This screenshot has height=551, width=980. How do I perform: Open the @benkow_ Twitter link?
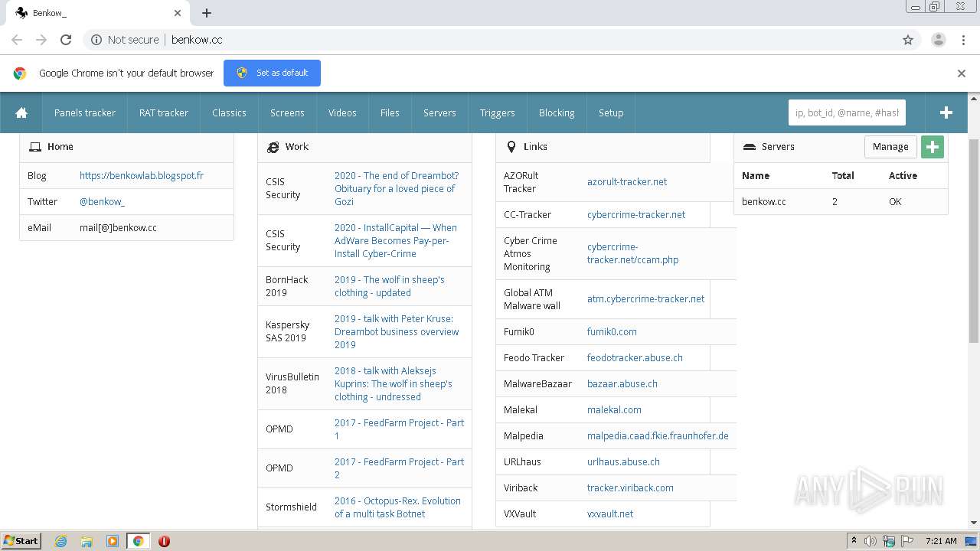102,201
